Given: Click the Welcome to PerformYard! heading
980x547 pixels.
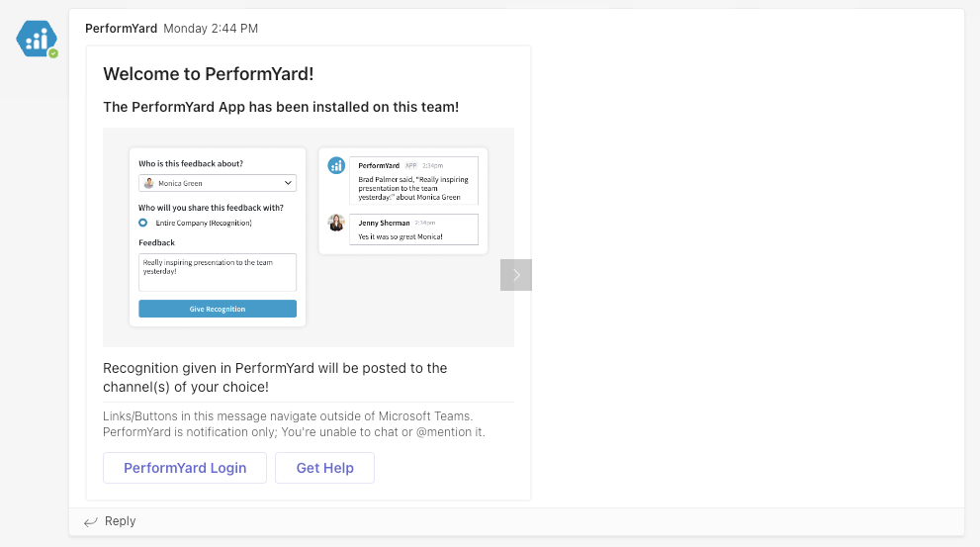Looking at the screenshot, I should [x=208, y=74].
